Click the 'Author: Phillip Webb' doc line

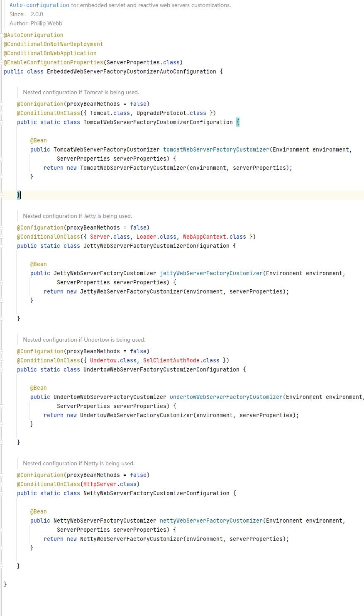(36, 23)
